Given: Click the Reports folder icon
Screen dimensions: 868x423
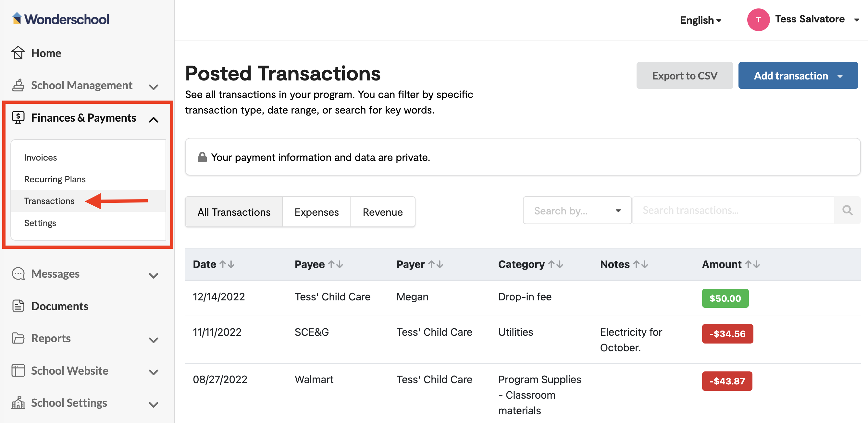Looking at the screenshot, I should tap(18, 338).
